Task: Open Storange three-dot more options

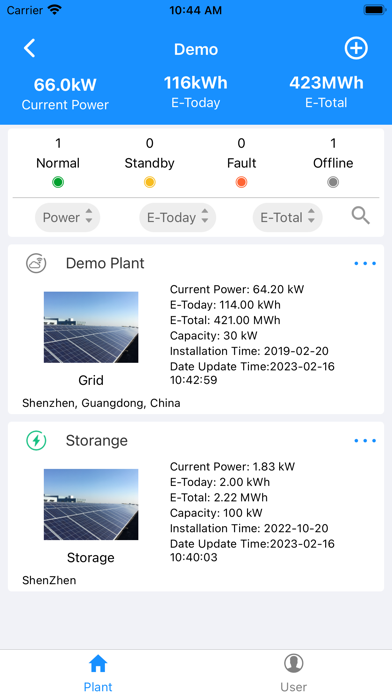Action: [x=365, y=441]
